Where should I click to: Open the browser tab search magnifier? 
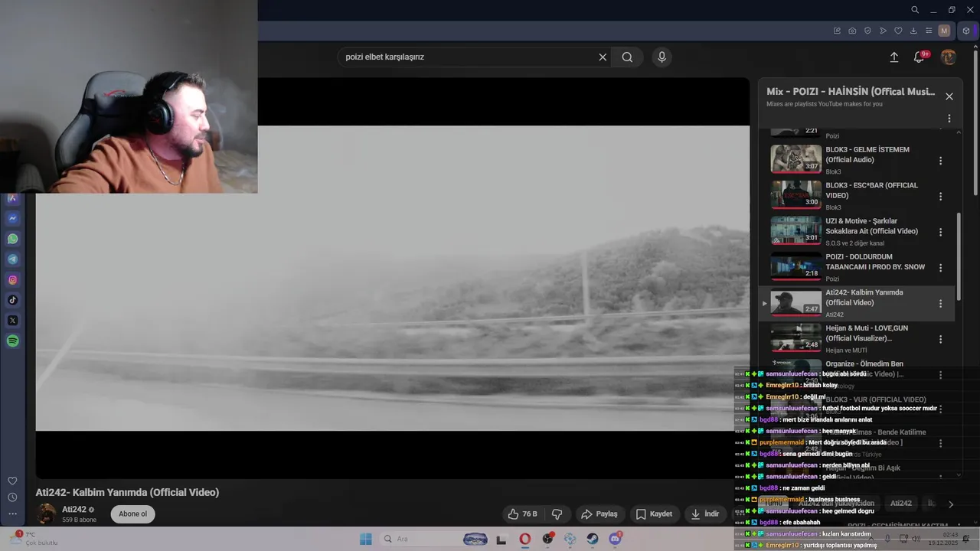pyautogui.click(x=915, y=10)
